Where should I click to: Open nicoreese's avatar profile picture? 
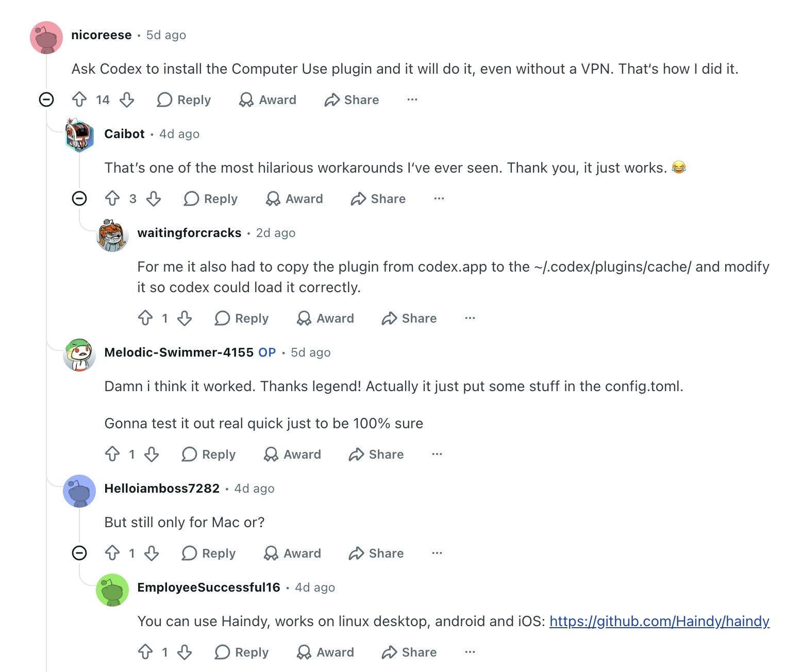coord(46,38)
